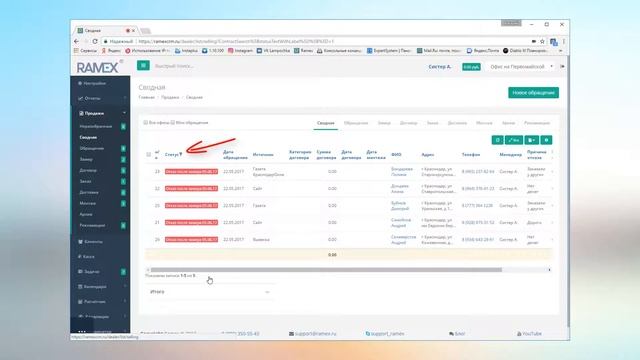This screenshot has width=640, height=360.
Task: Open Задачи in the sidebar
Action: (89, 271)
